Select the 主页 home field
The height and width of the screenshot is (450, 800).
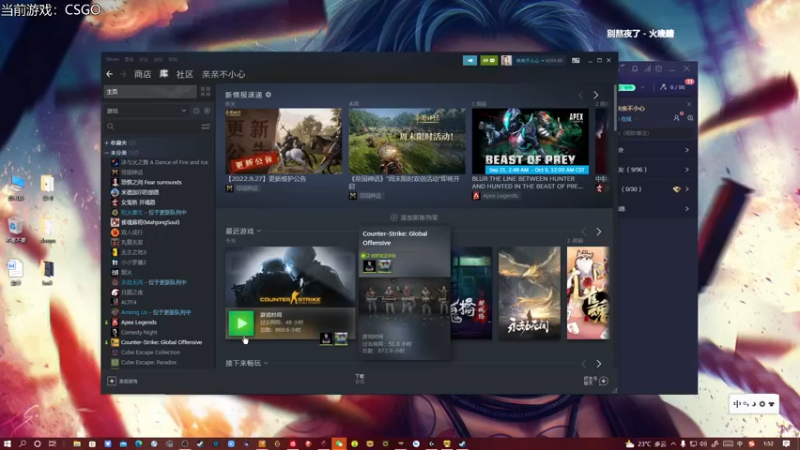coord(151,91)
